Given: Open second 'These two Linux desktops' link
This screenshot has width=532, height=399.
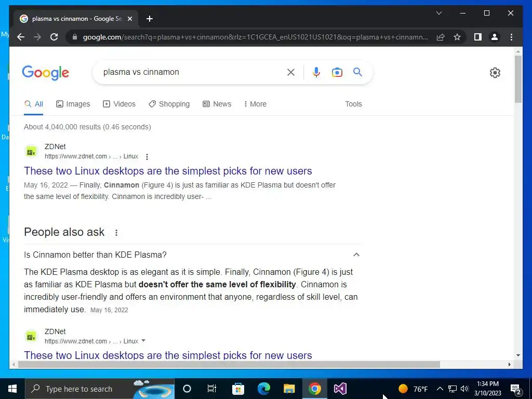Looking at the screenshot, I should coord(168,355).
